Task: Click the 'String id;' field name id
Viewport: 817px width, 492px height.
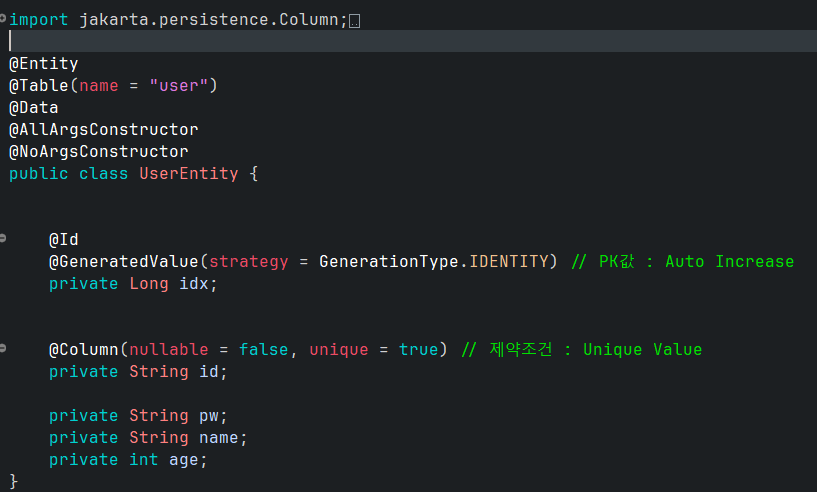Action: tap(209, 372)
